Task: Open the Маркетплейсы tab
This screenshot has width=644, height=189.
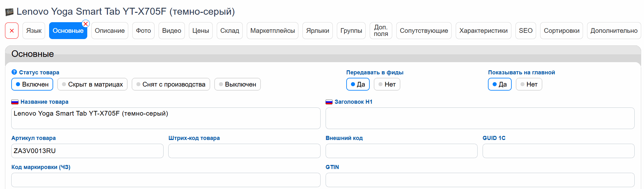Action: tap(272, 31)
